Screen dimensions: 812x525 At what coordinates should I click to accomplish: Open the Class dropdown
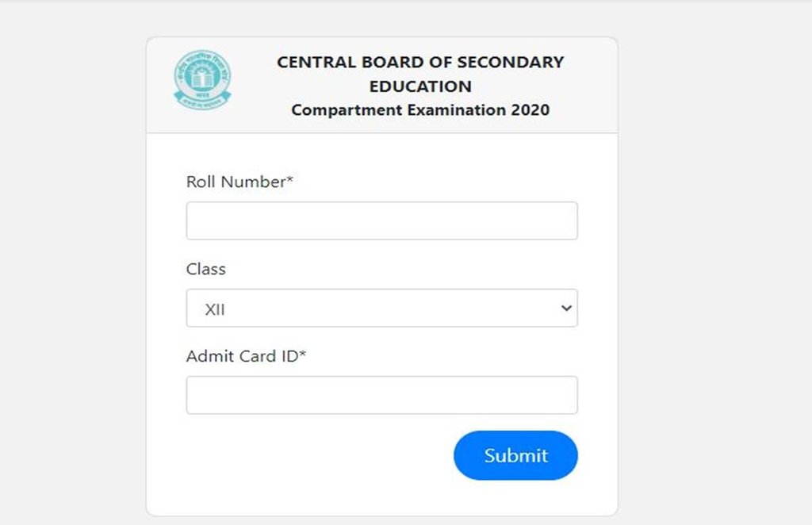pyautogui.click(x=381, y=308)
